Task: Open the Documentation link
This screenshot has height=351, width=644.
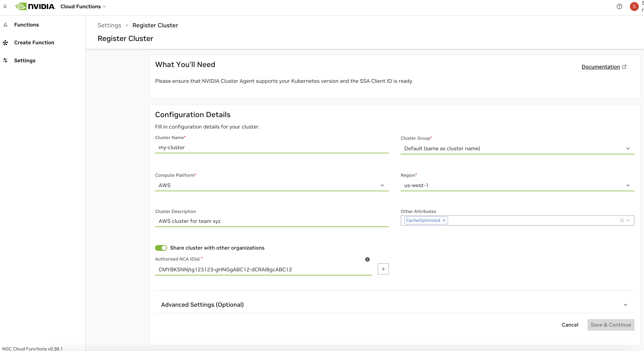Action: (601, 67)
